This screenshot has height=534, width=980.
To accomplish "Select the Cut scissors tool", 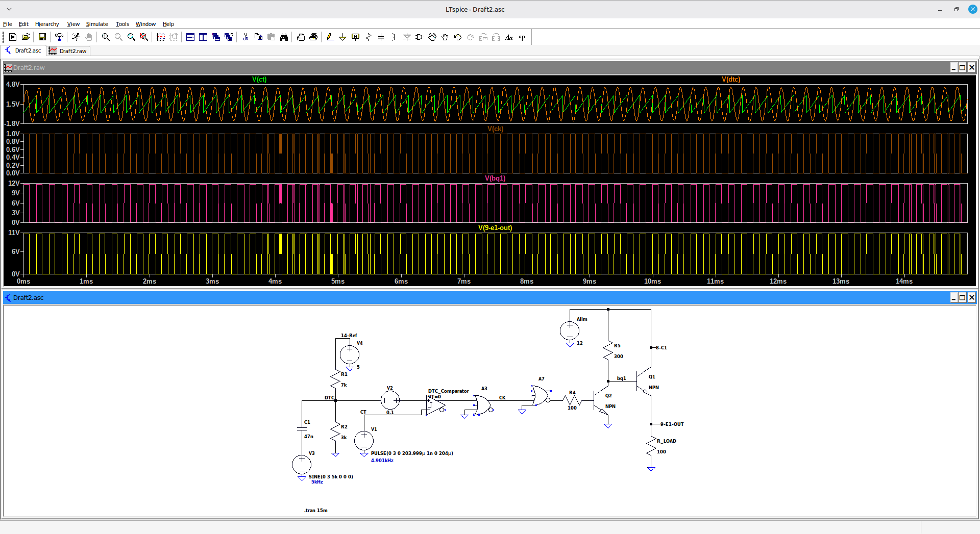I will [x=246, y=37].
